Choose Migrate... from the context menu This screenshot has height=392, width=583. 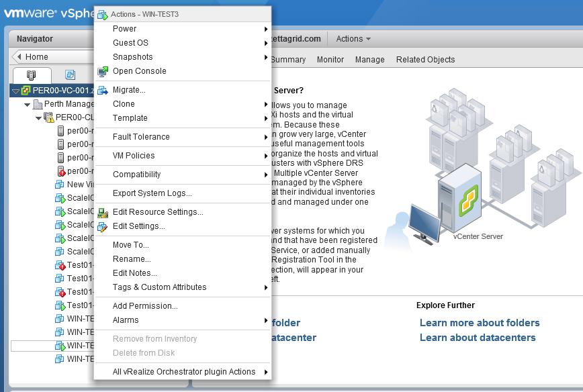point(183,90)
